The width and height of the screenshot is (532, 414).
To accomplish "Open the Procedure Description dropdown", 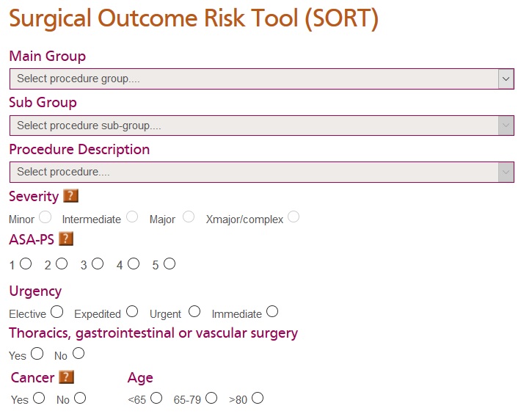I will [x=262, y=172].
